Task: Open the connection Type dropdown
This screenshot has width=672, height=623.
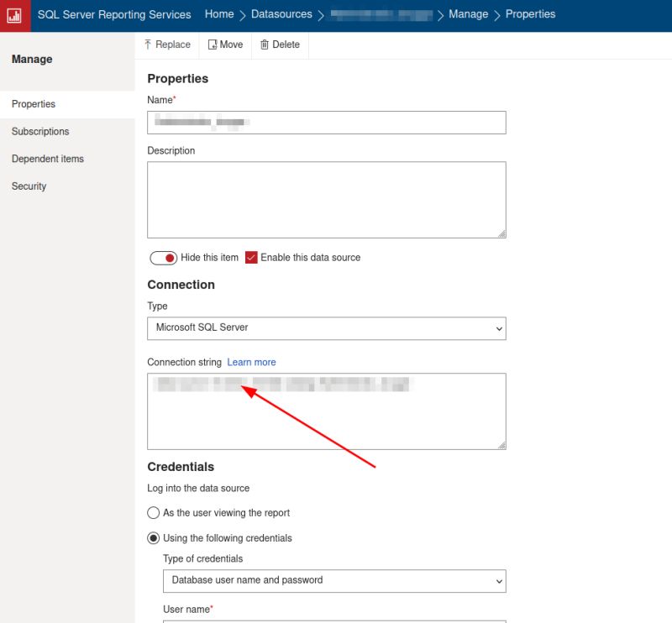Action: pos(326,328)
